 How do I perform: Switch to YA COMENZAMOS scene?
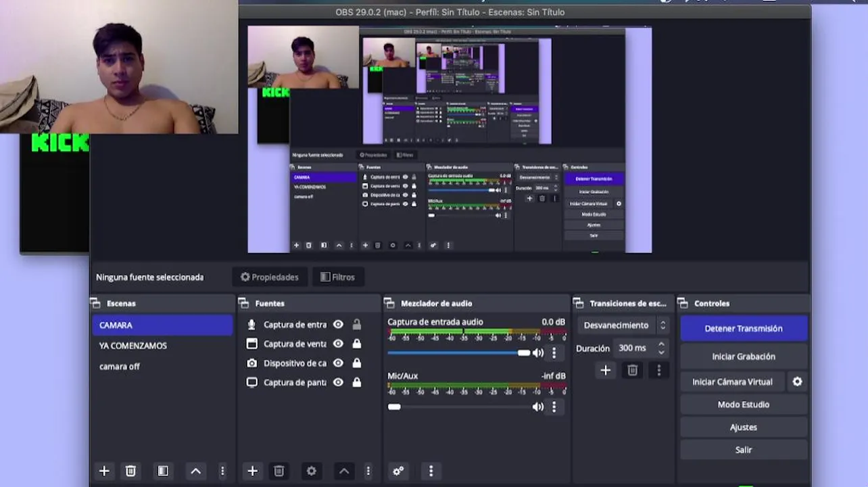(x=162, y=346)
